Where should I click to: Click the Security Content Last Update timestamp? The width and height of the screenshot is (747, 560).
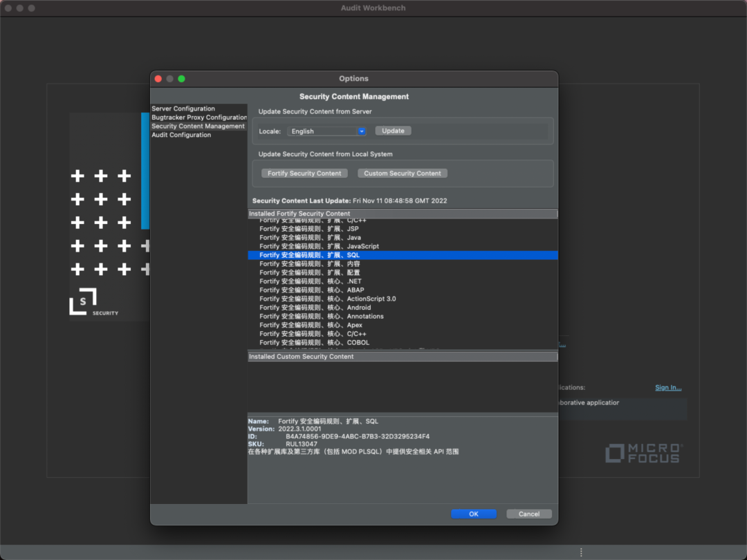point(400,201)
